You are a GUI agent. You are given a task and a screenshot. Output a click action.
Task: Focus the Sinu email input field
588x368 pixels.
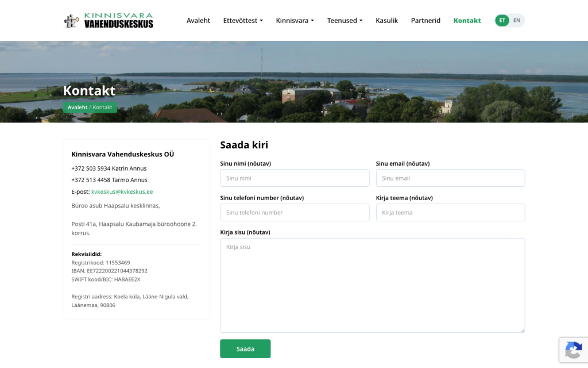(x=450, y=178)
